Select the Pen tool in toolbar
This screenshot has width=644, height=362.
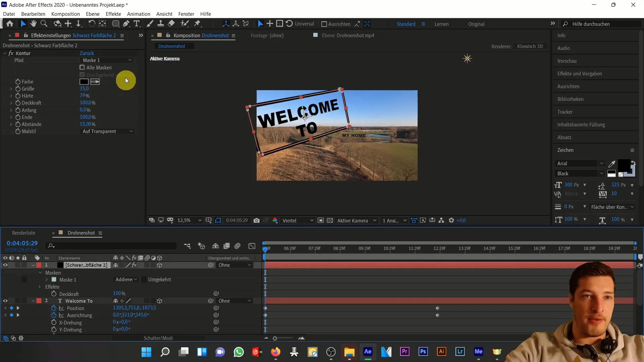point(126,24)
